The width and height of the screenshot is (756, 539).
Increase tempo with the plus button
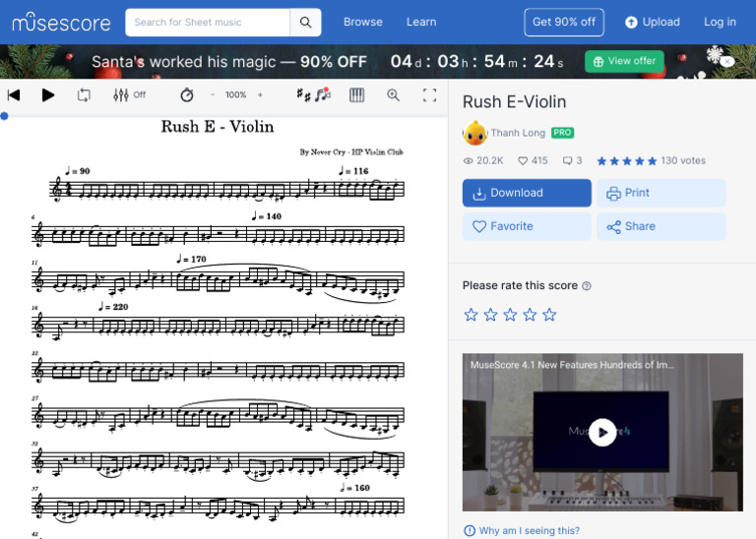point(260,95)
